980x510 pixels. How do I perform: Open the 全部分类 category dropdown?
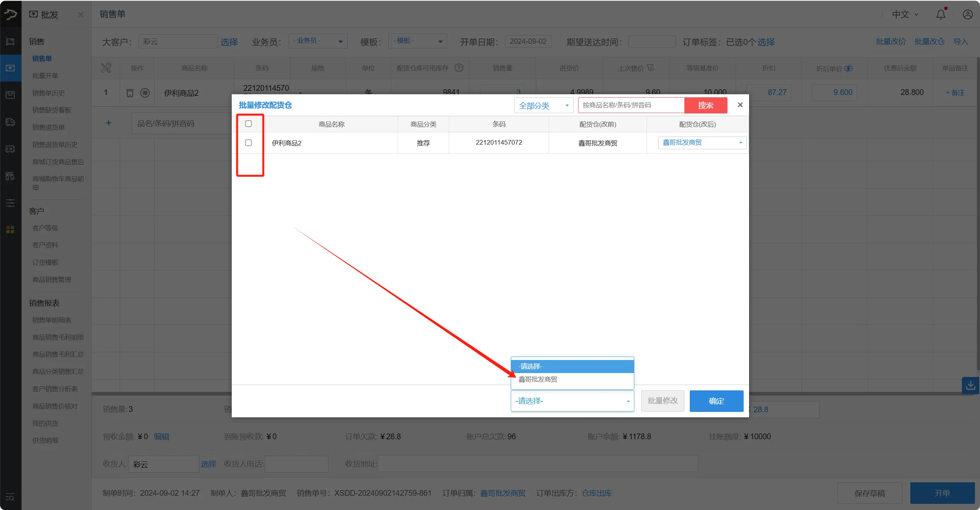(543, 105)
